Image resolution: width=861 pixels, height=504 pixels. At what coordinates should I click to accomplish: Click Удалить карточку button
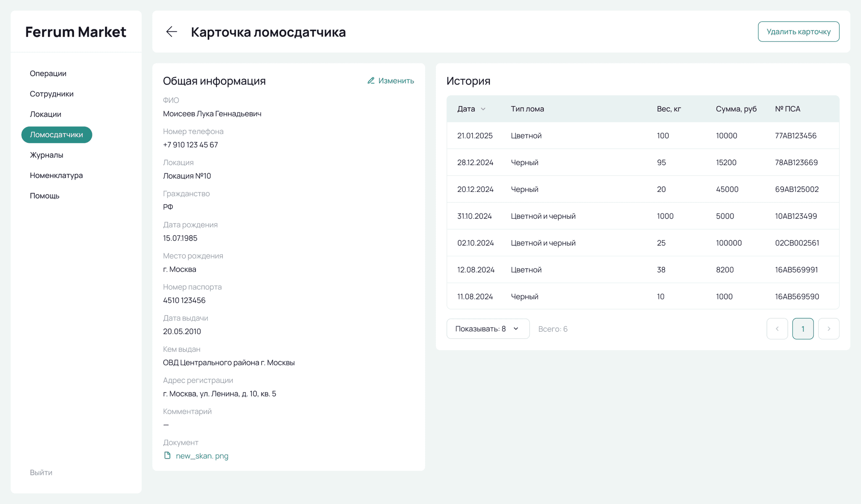(798, 31)
